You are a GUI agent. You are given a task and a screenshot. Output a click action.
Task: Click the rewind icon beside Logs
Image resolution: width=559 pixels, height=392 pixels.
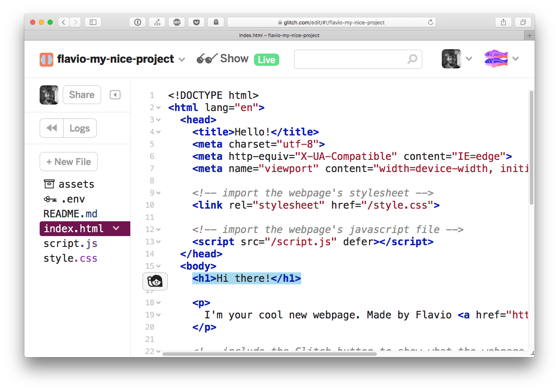click(x=52, y=128)
